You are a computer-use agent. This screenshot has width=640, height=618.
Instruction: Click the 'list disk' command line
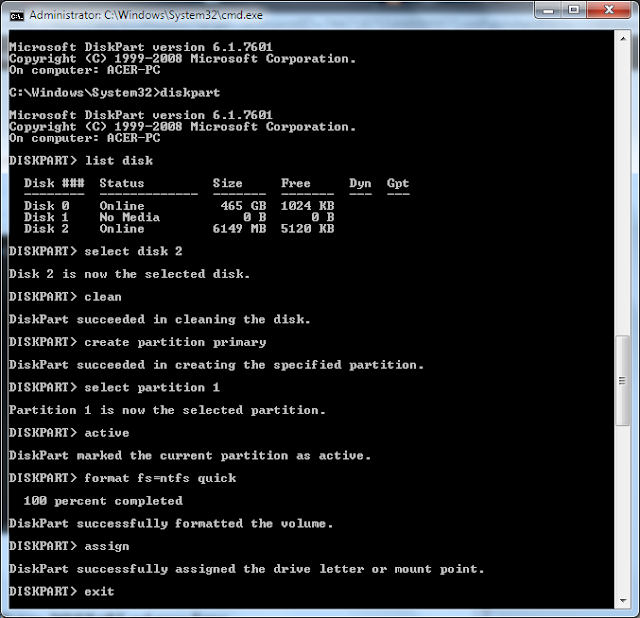[81, 161]
